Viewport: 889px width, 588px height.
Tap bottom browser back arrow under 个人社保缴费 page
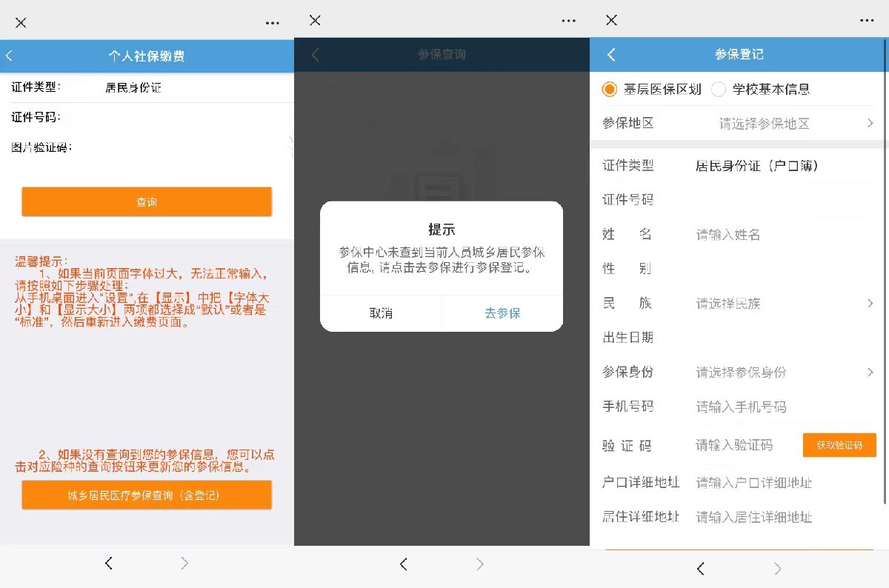109,564
